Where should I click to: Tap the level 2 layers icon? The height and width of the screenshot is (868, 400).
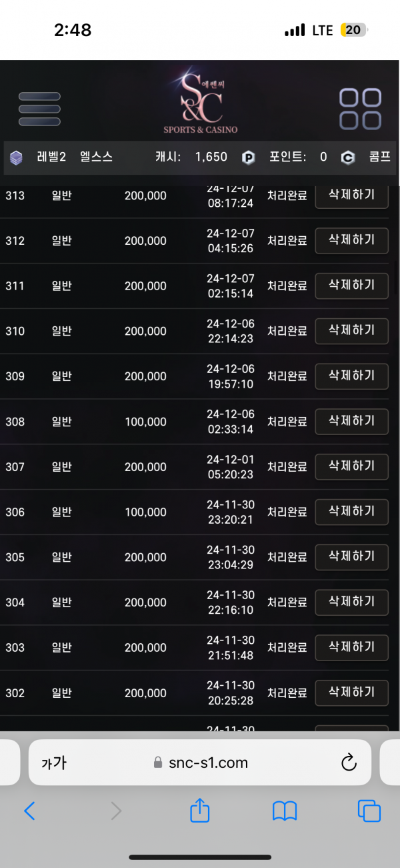point(16,158)
